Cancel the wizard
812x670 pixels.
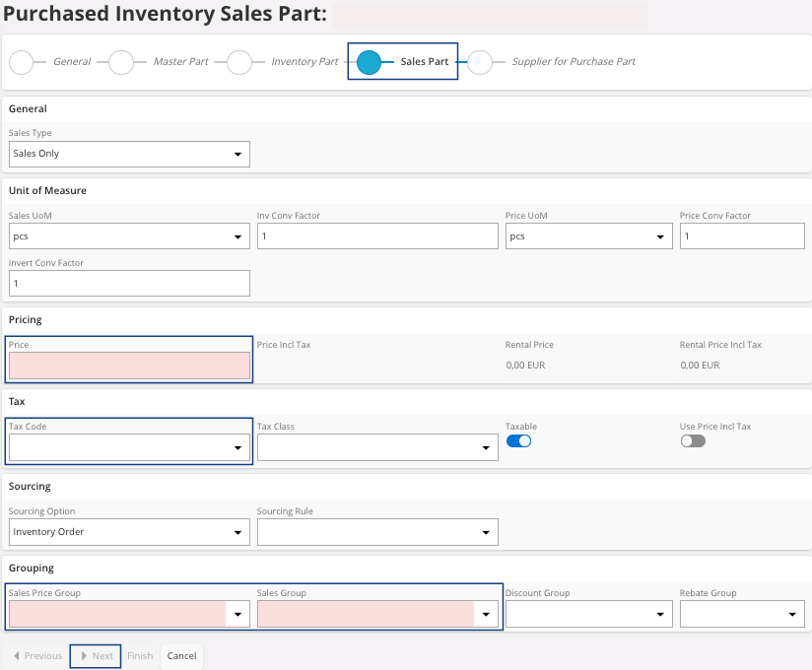click(181, 656)
